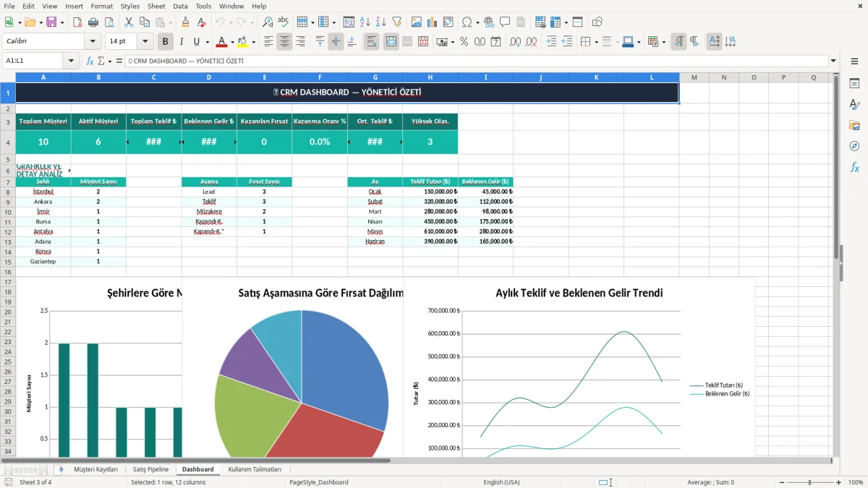Click into the formula input line
The width and height of the screenshot is (868, 488).
point(476,61)
